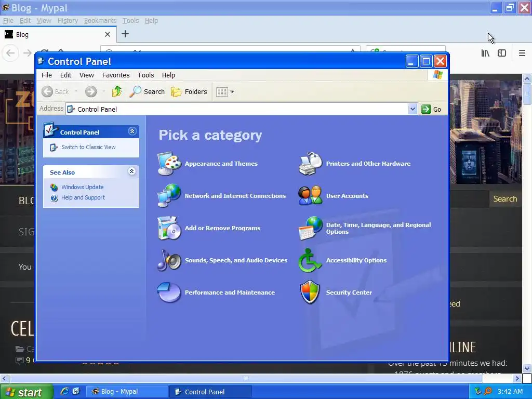Open Add or Remove Programs icon
Screen dimensions: 532x399
click(x=169, y=228)
